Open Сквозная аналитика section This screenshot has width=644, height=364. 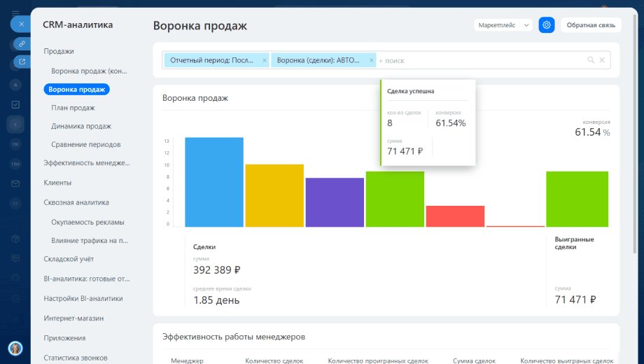coord(76,202)
